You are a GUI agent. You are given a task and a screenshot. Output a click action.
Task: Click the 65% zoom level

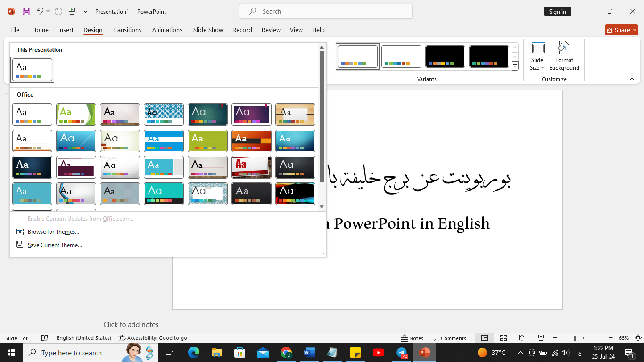624,338
